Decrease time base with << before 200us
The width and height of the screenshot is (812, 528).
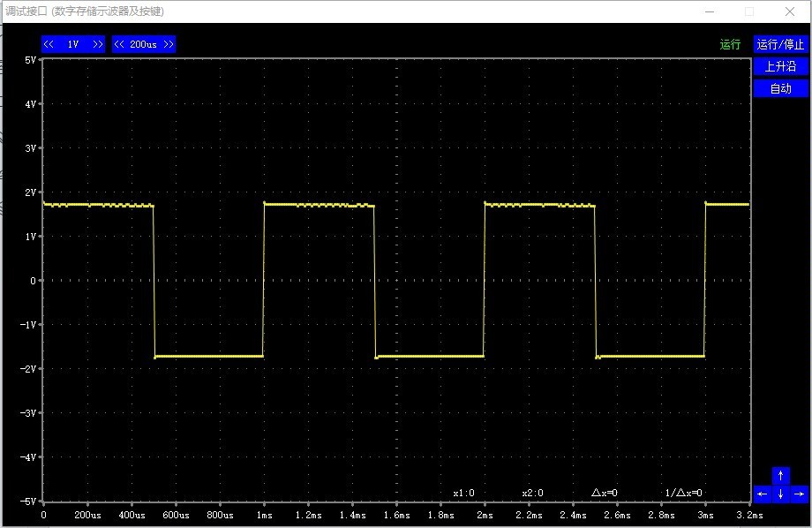tap(120, 44)
